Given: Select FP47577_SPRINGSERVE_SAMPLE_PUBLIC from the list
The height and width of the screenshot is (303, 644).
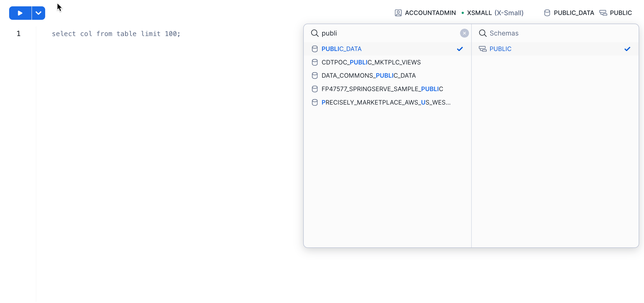Looking at the screenshot, I should 382,89.
